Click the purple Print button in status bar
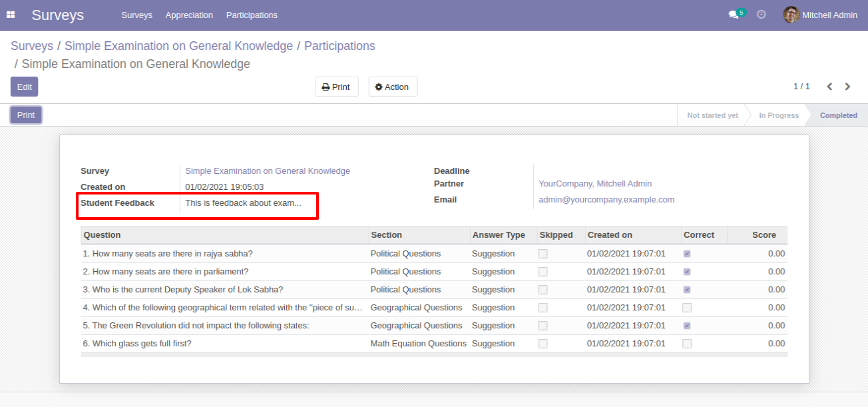Viewport: 868px width, 407px height. tap(26, 115)
